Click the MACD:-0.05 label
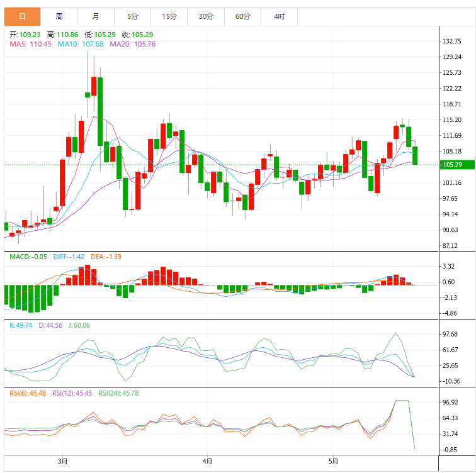 pos(28,257)
